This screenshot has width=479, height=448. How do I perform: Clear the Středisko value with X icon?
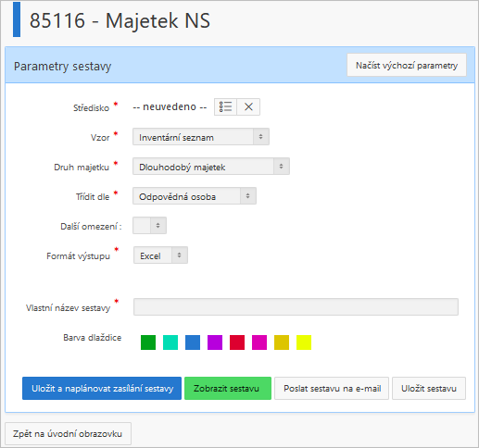coord(248,106)
